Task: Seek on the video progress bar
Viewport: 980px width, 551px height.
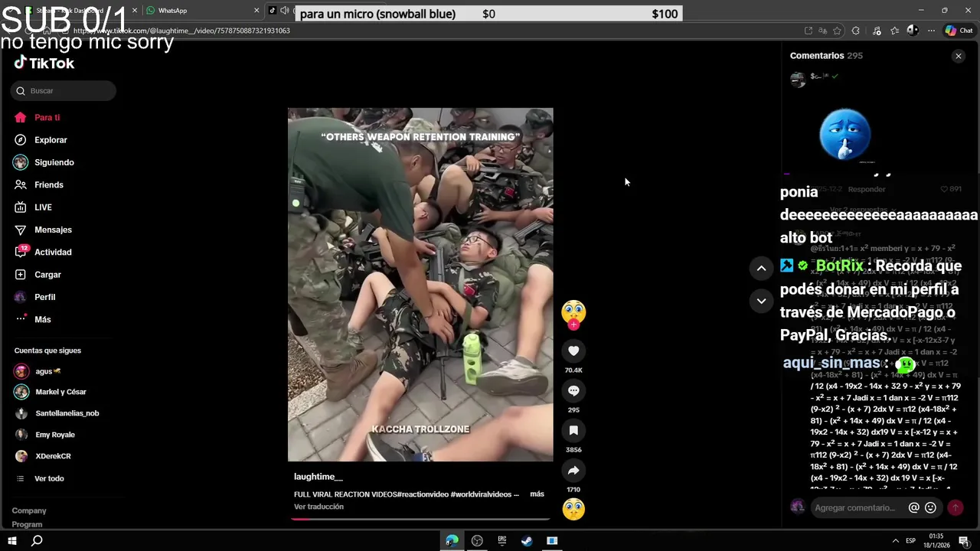Action: [x=420, y=518]
